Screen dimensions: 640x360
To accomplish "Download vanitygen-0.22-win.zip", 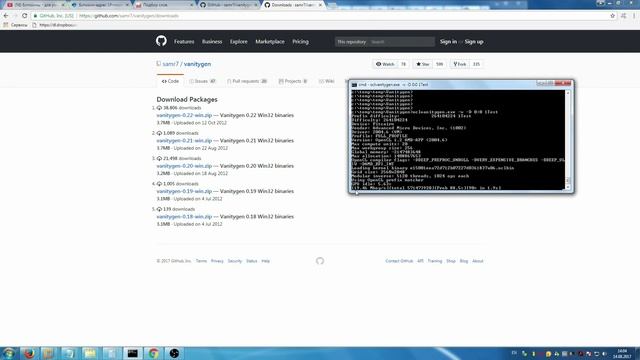I will point(184,115).
